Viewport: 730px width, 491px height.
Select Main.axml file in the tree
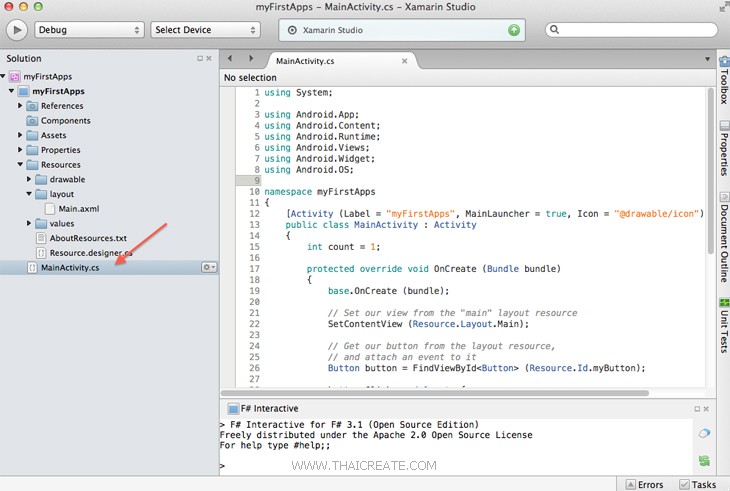[x=79, y=209]
